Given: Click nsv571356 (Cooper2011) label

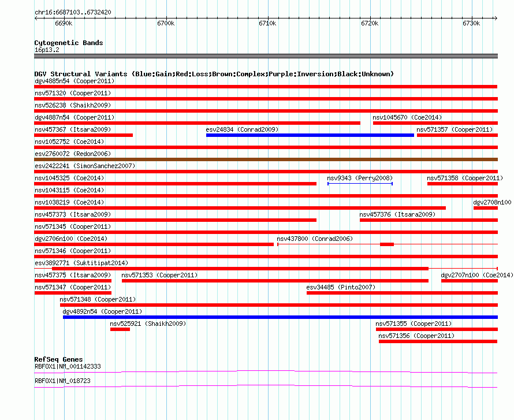Looking at the screenshot, I should pyautogui.click(x=416, y=336).
